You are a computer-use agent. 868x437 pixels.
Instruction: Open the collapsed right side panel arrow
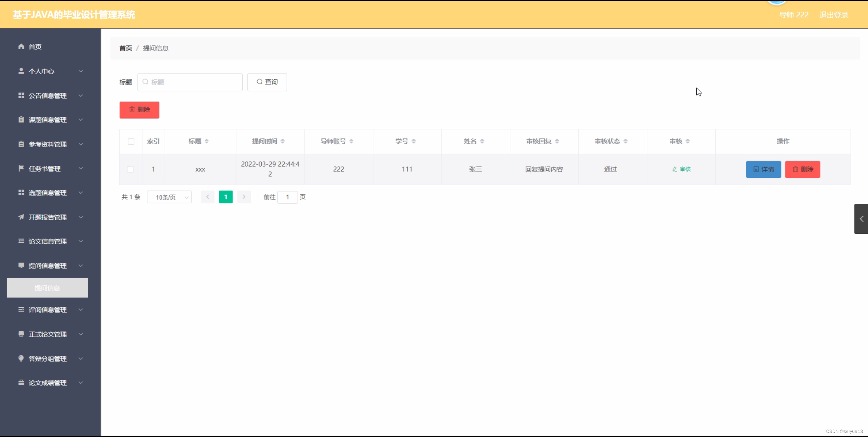tap(861, 219)
